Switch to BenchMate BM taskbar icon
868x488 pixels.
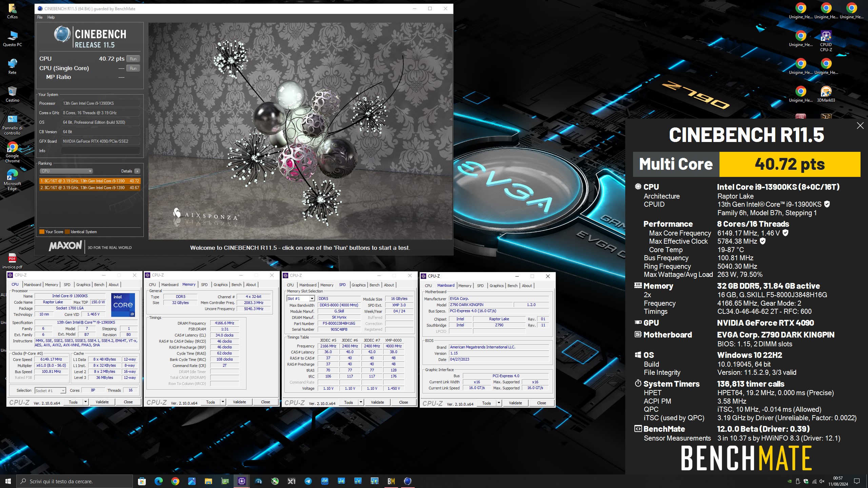pos(391,481)
